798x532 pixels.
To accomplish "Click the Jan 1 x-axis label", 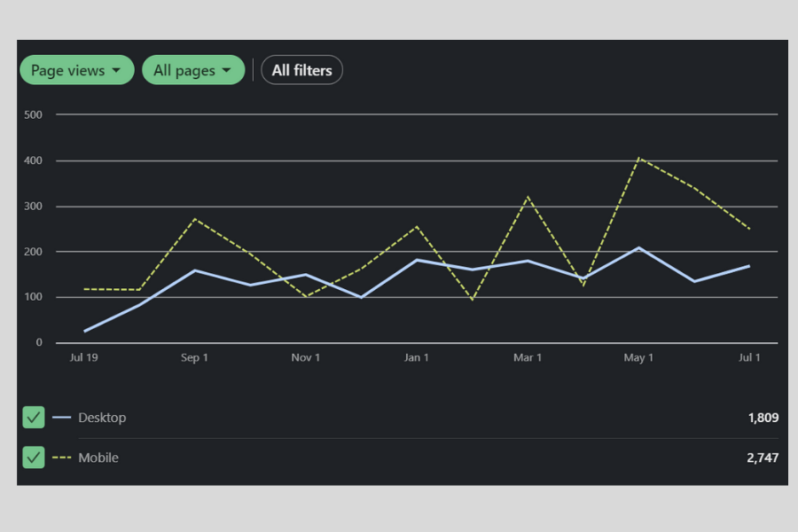I will point(416,357).
